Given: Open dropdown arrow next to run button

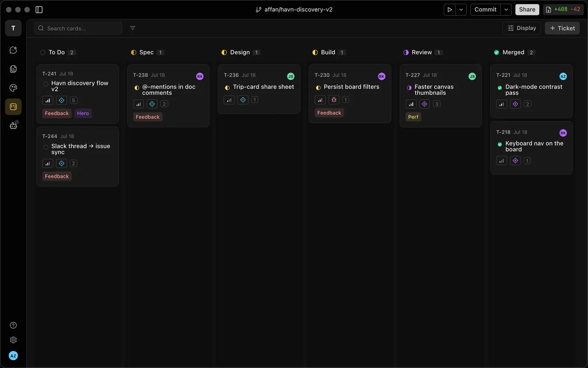Looking at the screenshot, I should (x=461, y=10).
